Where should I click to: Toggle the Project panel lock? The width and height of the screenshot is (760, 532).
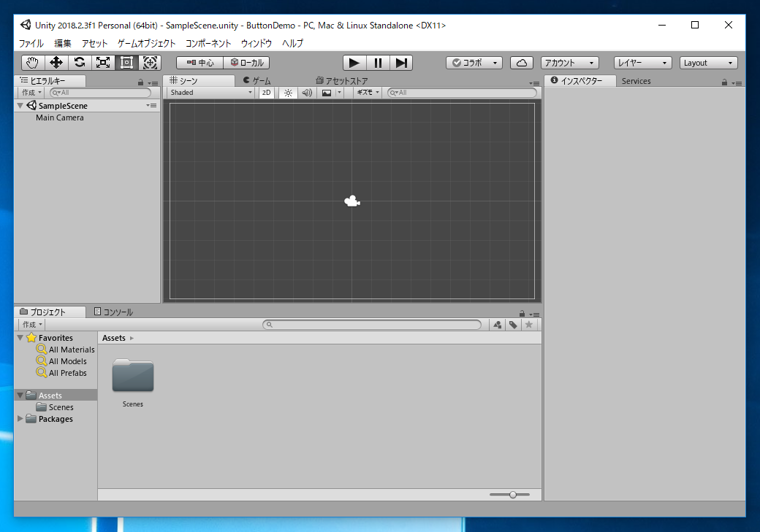coord(522,313)
